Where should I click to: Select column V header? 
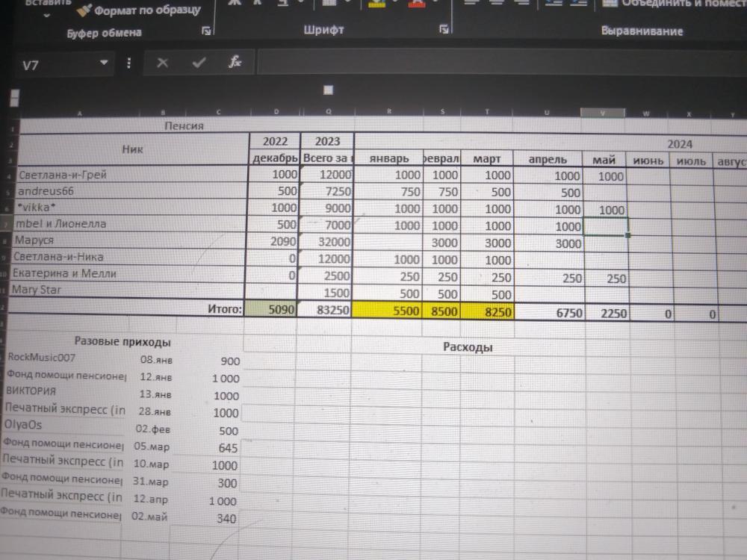click(603, 113)
